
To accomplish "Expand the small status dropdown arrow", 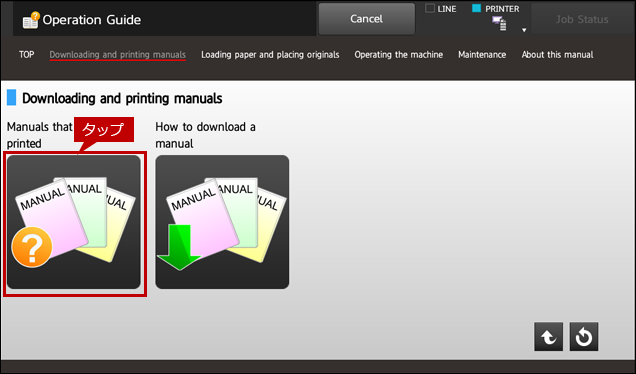I will point(524,30).
